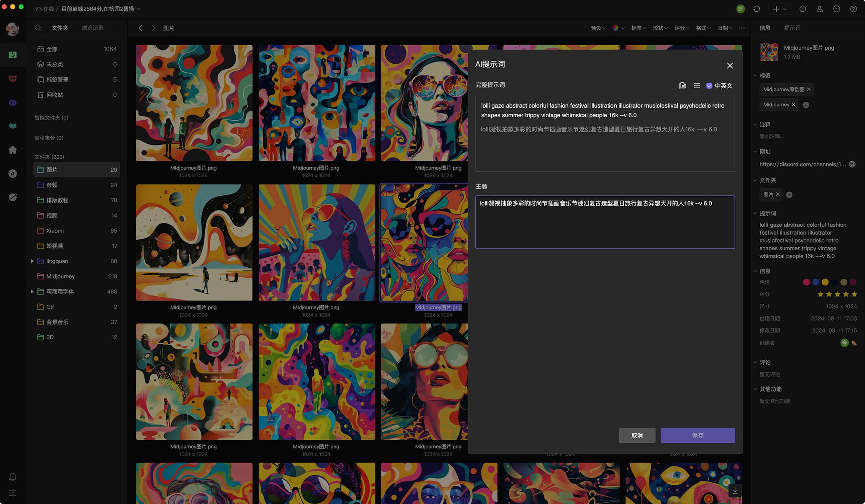Switch to the 浏览记录 tab
Screen dimensions: 865x504
(x=92, y=28)
